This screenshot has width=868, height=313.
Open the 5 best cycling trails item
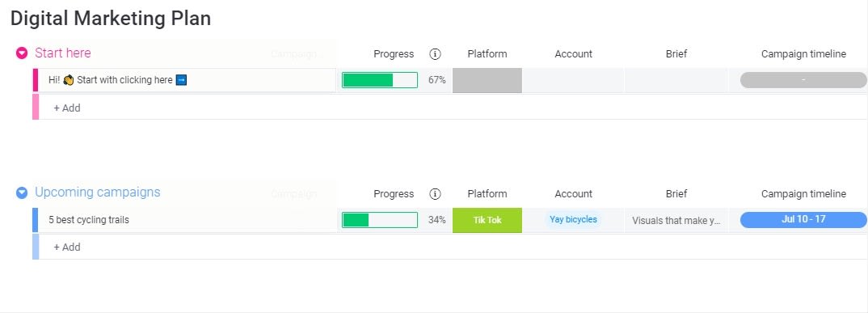89,220
